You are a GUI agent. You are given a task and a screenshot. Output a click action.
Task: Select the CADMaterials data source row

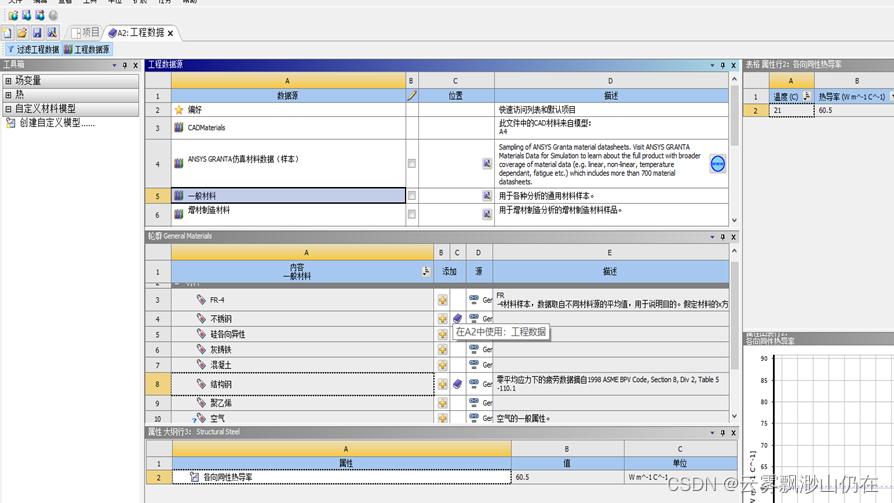click(288, 128)
